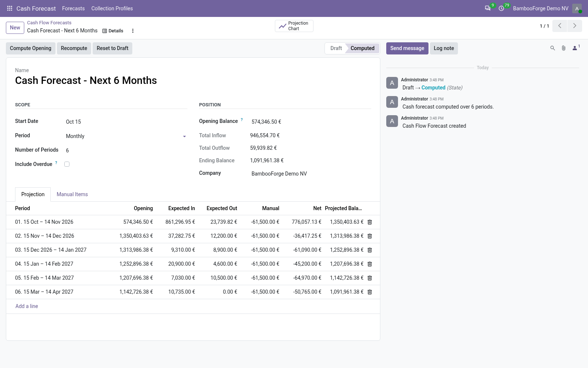The image size is (588, 368).
Task: Open the Projection Chart stat button
Action: click(294, 26)
